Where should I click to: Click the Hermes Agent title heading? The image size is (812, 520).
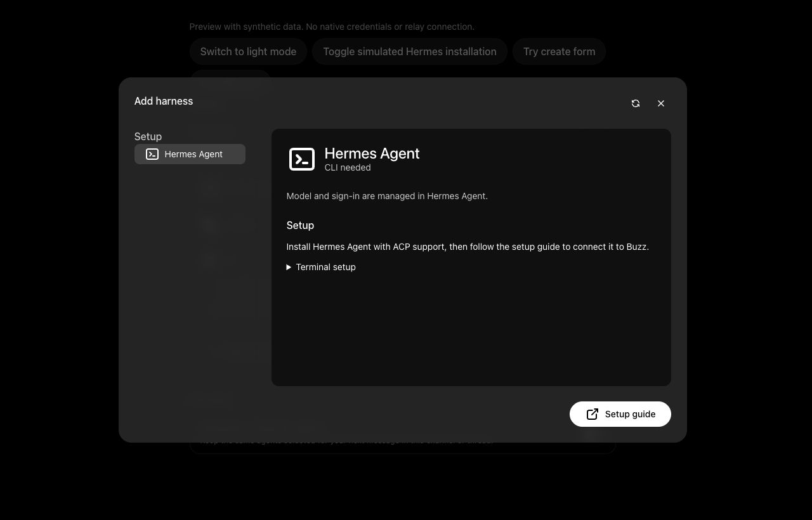372,153
